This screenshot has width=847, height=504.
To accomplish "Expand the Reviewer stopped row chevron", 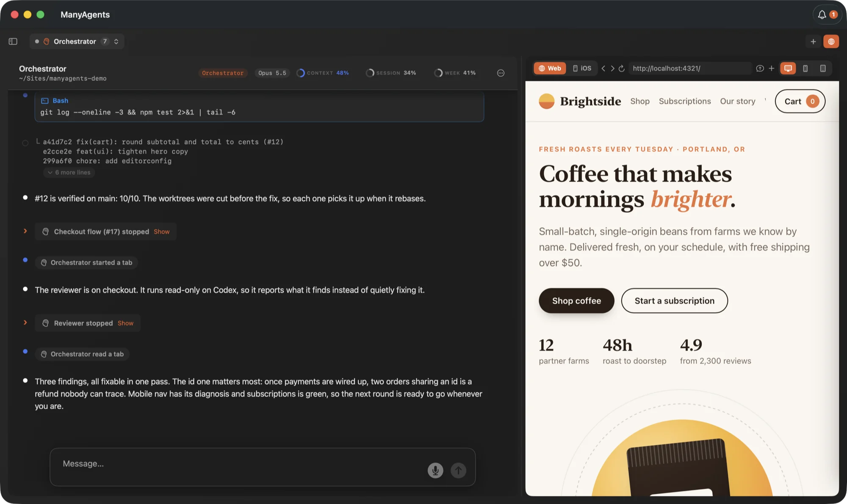I will (x=25, y=322).
